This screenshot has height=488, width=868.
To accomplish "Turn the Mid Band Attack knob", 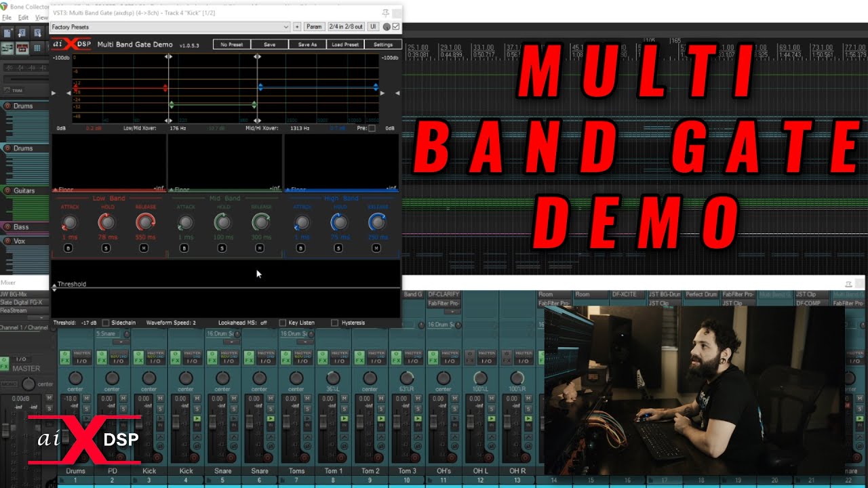I will pos(185,222).
